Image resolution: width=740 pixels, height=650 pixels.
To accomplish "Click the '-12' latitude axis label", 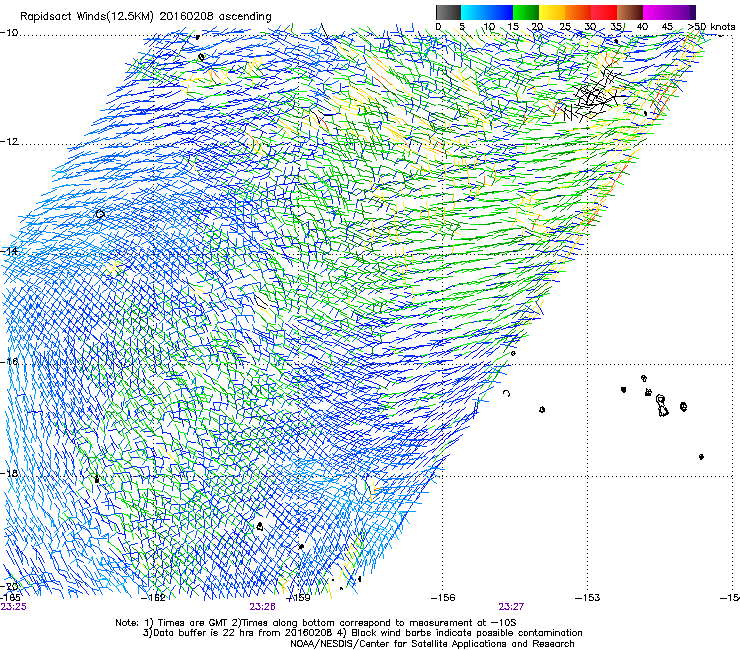I will pos(9,142).
